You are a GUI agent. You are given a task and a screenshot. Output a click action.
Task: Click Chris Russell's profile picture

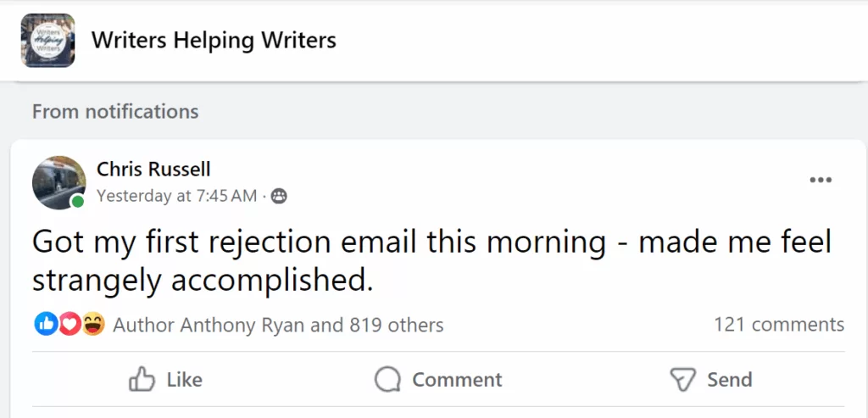[58, 182]
